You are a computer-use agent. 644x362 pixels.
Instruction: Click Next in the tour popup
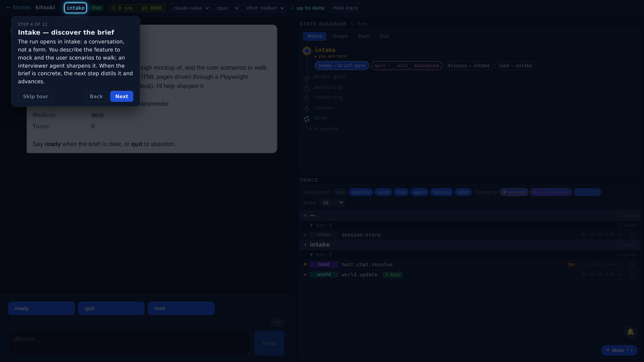pyautogui.click(x=122, y=97)
